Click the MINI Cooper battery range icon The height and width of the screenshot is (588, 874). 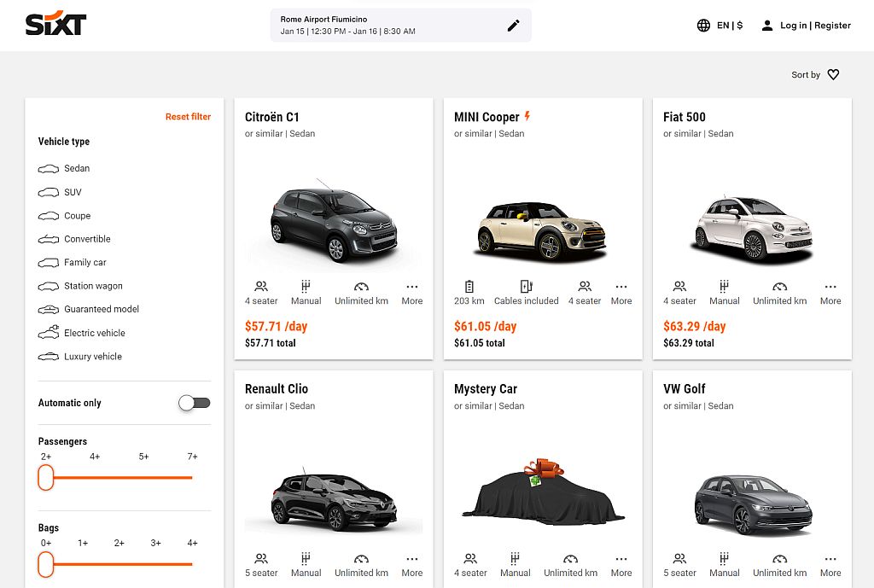(x=469, y=287)
